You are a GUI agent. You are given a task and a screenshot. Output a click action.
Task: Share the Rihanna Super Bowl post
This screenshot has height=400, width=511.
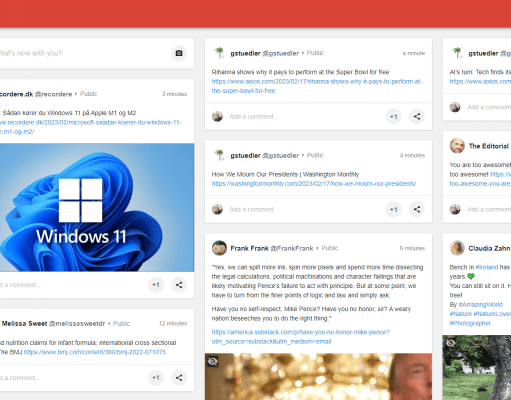[417, 117]
